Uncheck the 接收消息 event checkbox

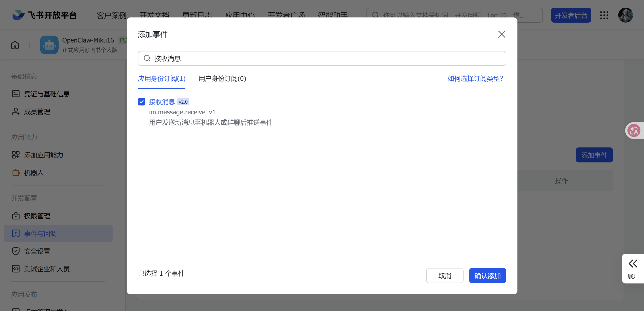(x=142, y=102)
